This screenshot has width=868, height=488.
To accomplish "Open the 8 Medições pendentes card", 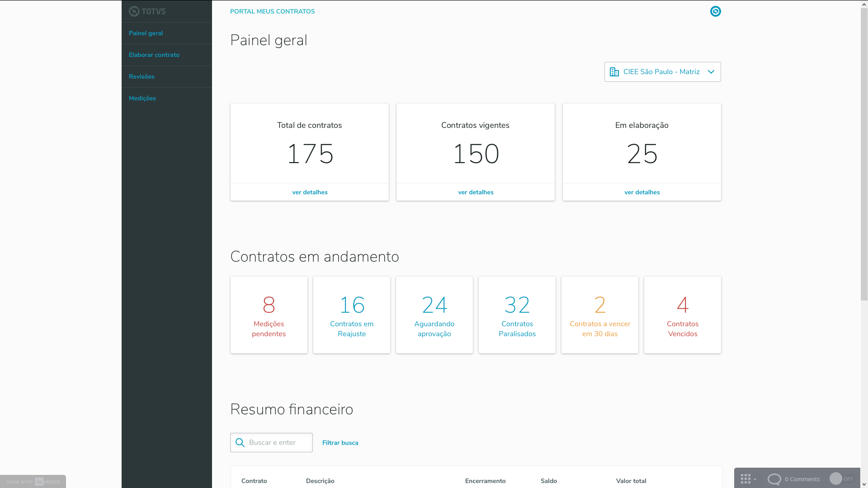I will 269,315.
